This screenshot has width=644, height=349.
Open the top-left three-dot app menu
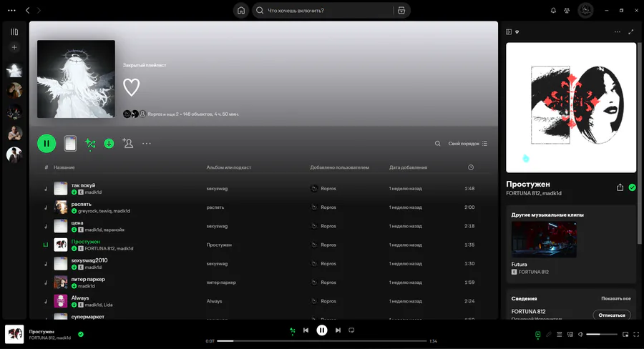11,10
